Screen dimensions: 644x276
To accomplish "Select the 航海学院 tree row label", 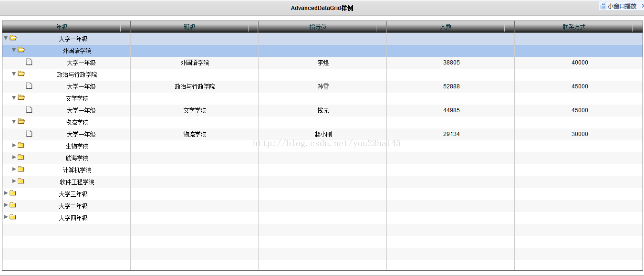I will click(77, 158).
